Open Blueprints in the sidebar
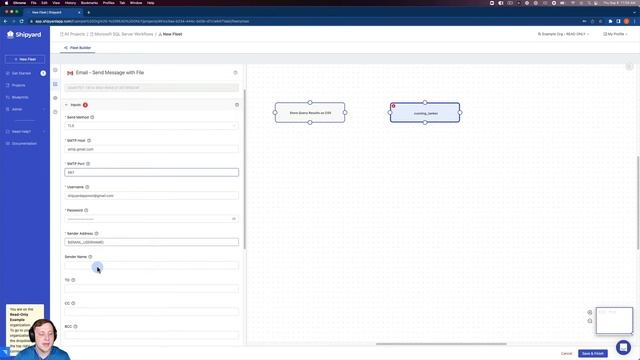The width and height of the screenshot is (640, 360). [20, 98]
